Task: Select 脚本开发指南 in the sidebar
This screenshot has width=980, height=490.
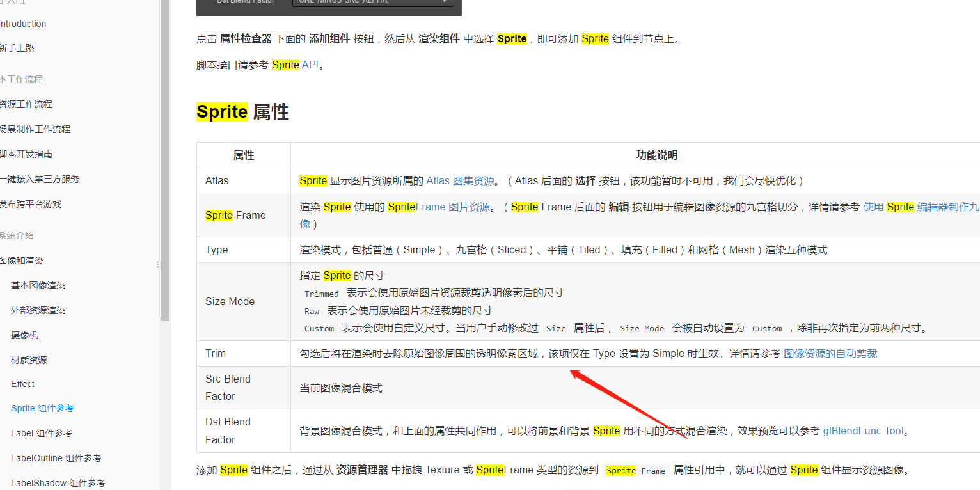Action: point(26,154)
